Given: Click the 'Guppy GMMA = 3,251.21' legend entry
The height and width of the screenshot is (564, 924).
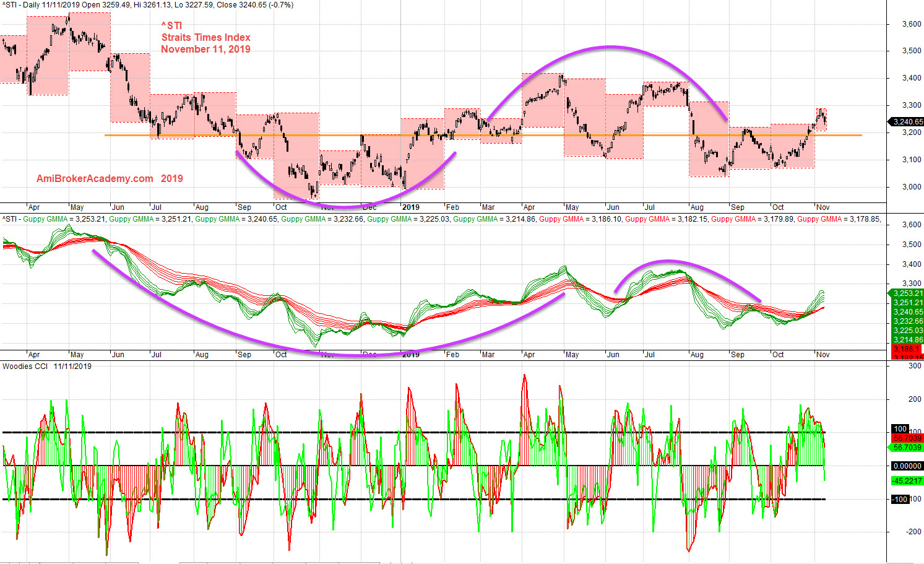Looking at the screenshot, I should tap(150, 219).
